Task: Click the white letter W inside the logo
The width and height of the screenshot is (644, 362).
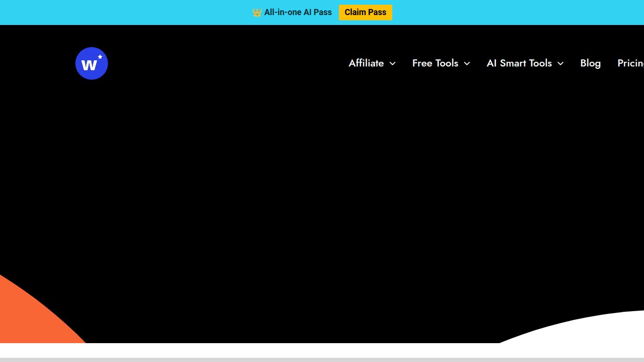Action: pyautogui.click(x=89, y=65)
